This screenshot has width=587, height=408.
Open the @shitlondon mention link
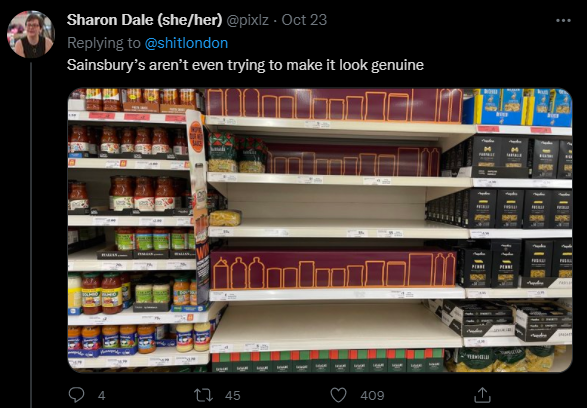(186, 43)
